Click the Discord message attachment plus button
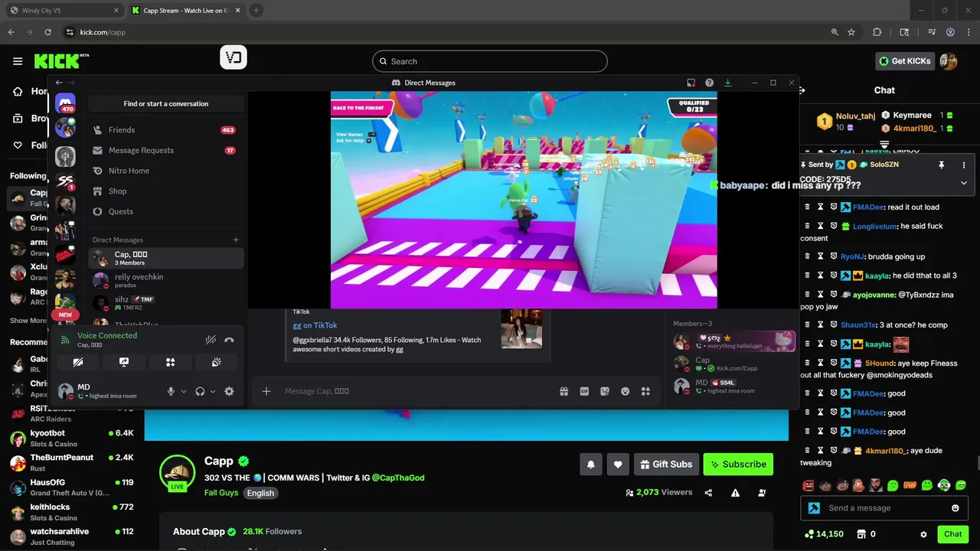980x551 pixels. pos(266,391)
